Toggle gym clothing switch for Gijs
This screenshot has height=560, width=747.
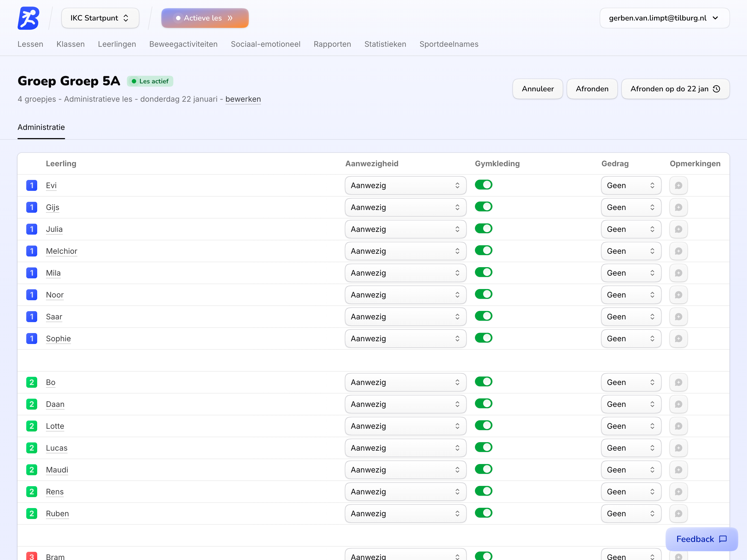[483, 207]
